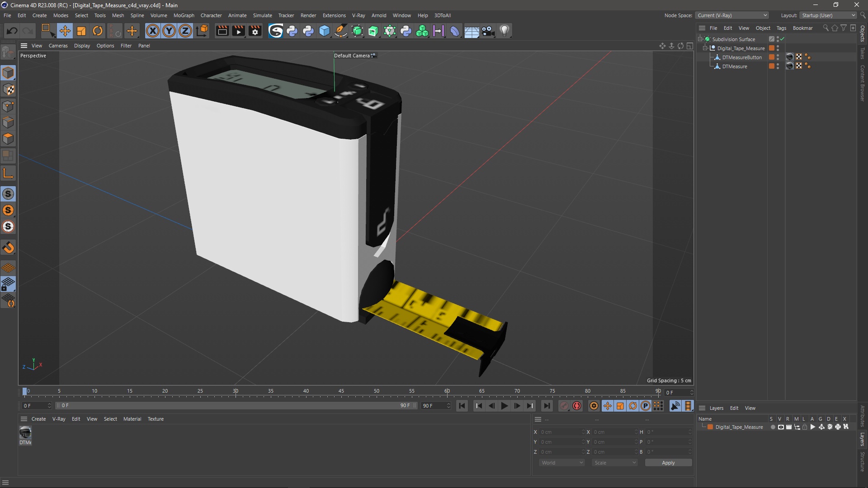Enable Axis mode icon

point(8,173)
